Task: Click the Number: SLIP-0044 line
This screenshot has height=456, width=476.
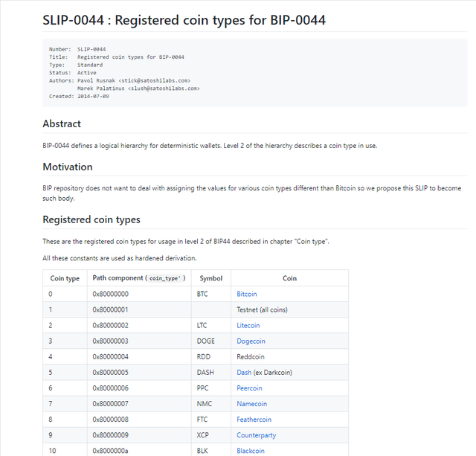Action: (77, 49)
